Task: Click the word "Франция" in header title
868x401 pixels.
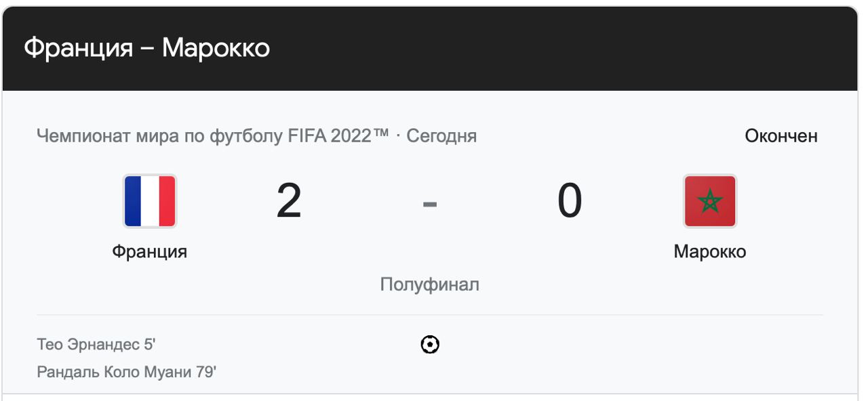Action: point(78,48)
